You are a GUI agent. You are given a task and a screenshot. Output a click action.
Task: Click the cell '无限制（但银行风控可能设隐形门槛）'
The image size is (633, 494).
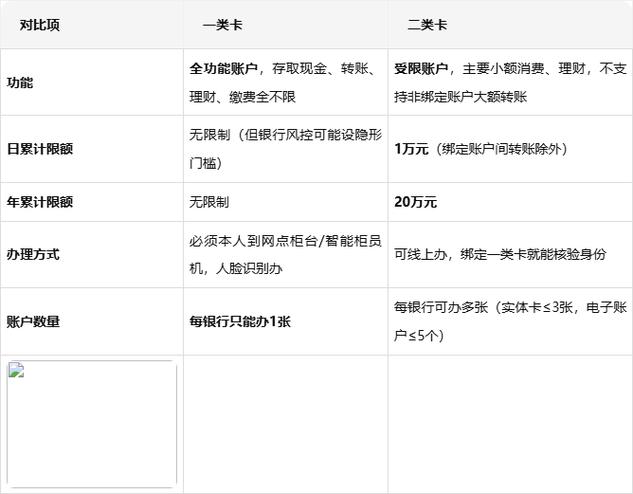pyautogui.click(x=286, y=149)
